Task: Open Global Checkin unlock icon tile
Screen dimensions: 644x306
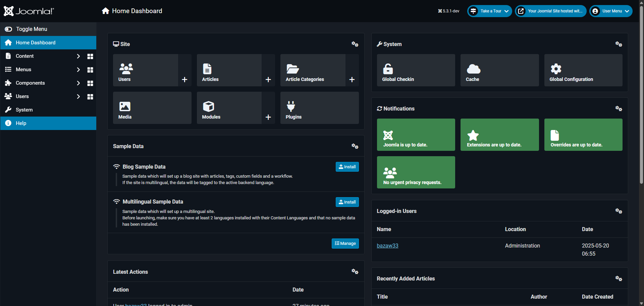Action: 416,70
